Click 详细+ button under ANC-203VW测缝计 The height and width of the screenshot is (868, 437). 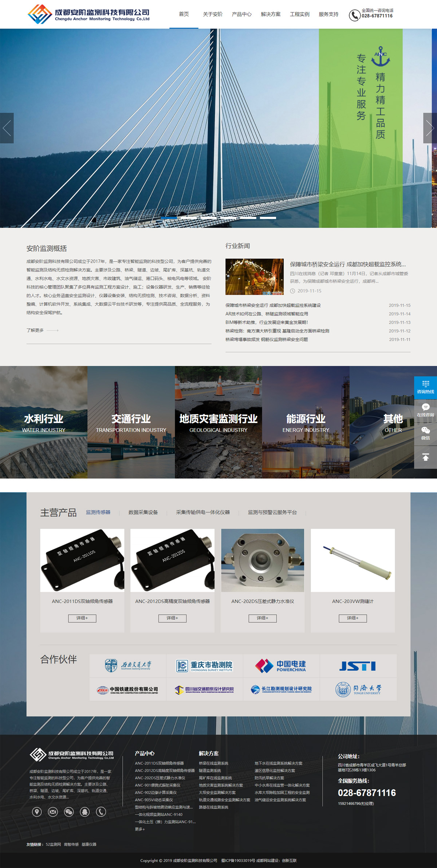click(353, 618)
